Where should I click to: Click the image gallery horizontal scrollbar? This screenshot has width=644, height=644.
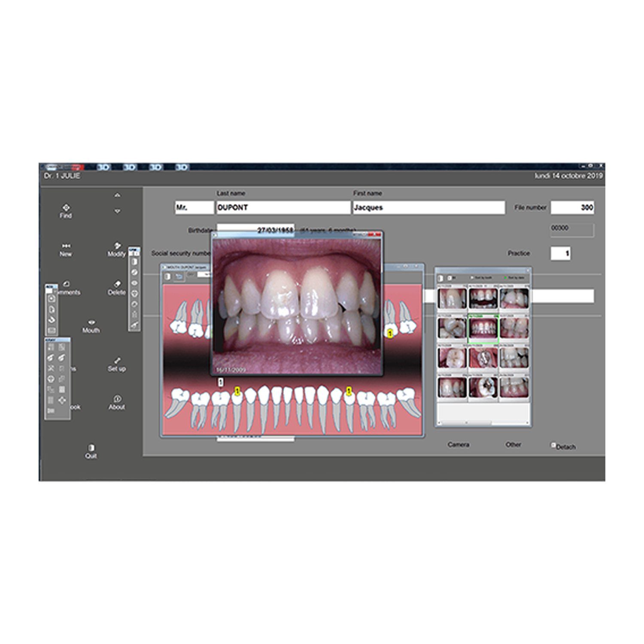[467, 423]
